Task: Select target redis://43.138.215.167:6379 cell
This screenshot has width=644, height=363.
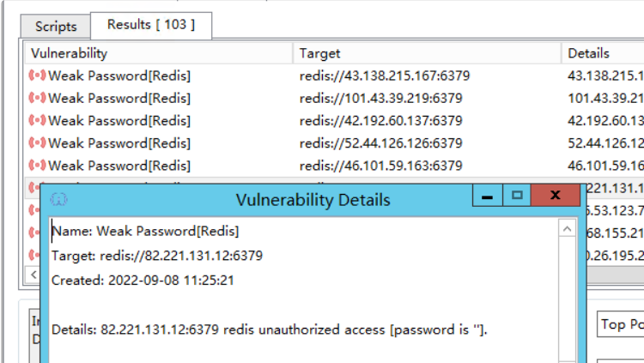Action: point(385,76)
